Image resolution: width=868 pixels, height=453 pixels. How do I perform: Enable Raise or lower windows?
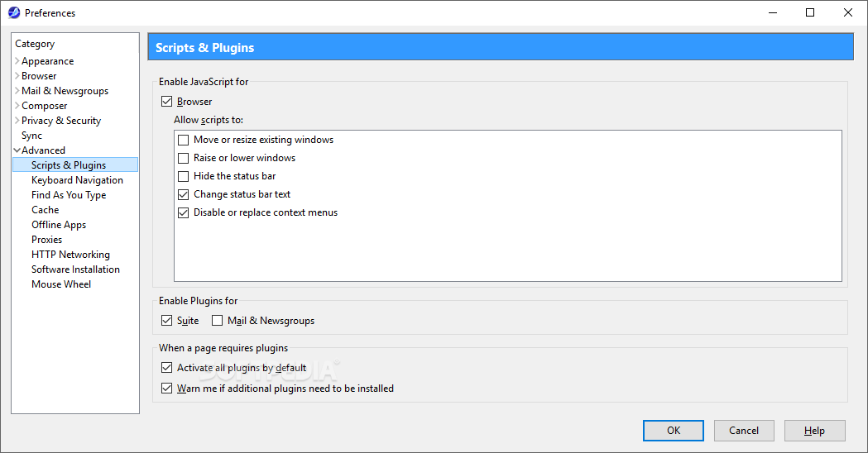tap(183, 158)
